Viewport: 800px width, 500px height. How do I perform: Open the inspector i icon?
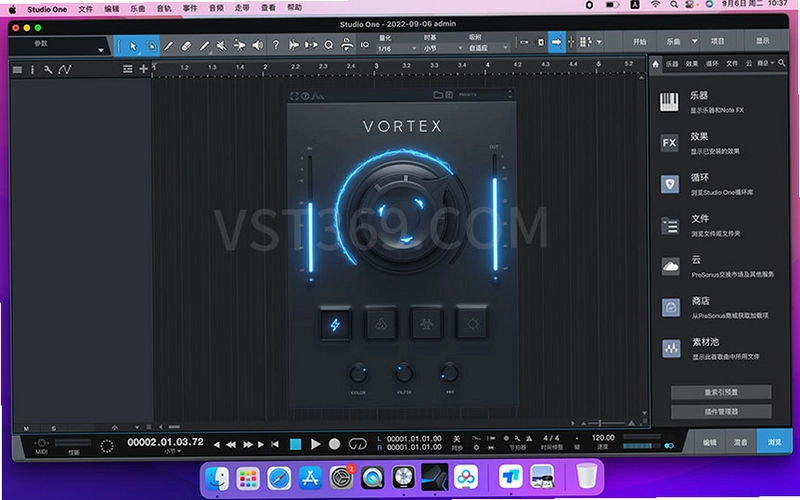coord(32,69)
